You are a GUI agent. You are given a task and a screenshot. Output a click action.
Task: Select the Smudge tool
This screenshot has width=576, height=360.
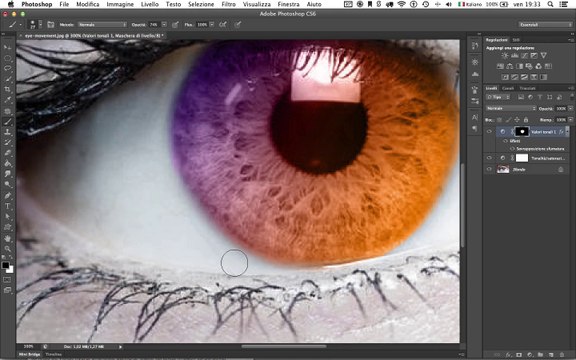click(x=7, y=174)
